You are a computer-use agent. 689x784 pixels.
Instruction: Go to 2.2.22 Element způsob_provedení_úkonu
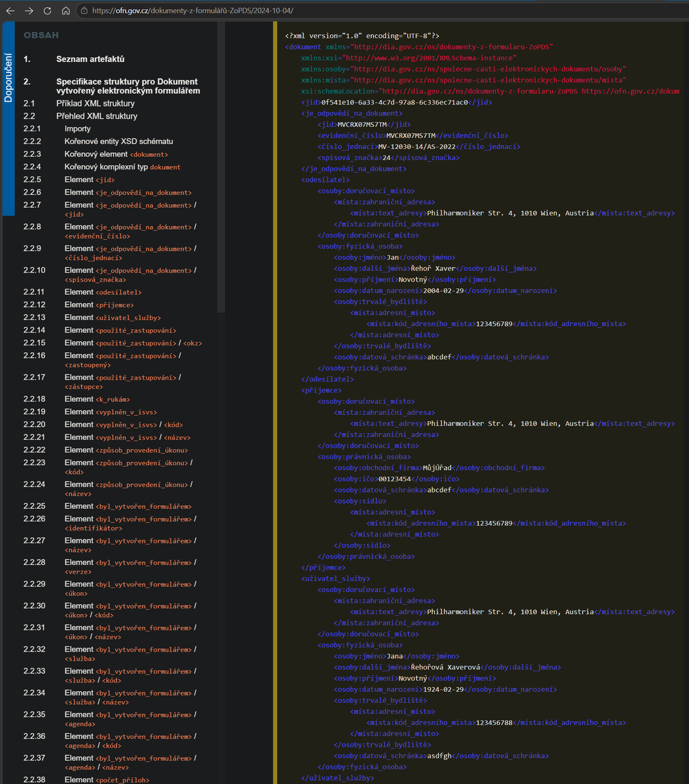pyautogui.click(x=126, y=450)
